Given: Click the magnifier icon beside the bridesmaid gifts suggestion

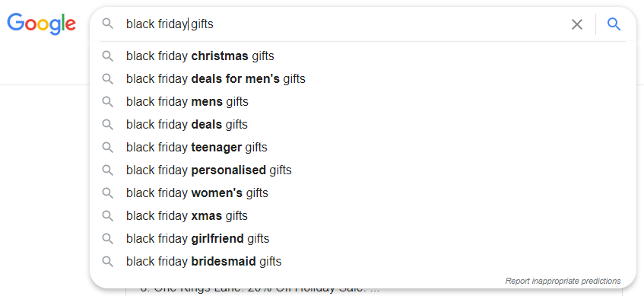Looking at the screenshot, I should click(x=108, y=261).
